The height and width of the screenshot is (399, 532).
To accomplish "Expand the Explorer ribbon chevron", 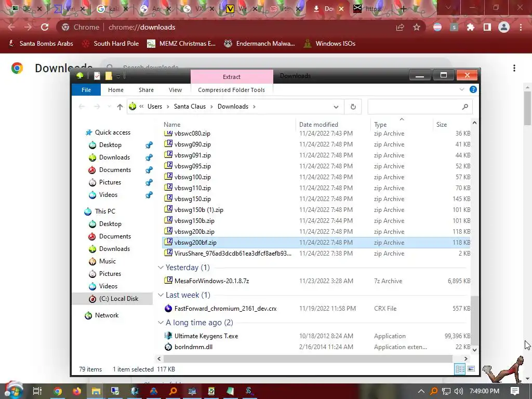I will 461,89.
